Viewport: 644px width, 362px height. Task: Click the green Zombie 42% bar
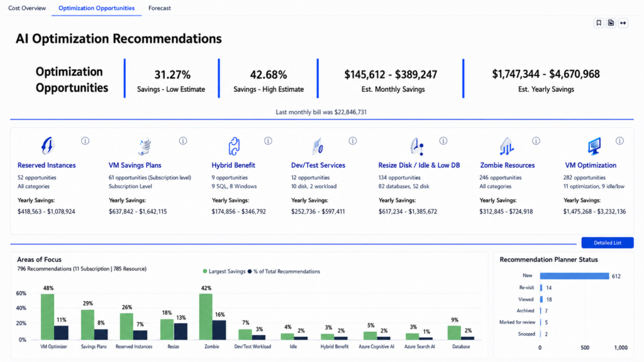tap(206, 317)
